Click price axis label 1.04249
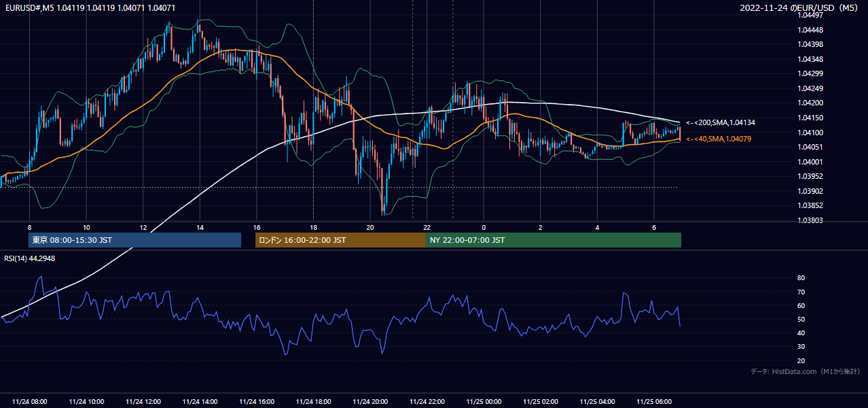 click(810, 88)
